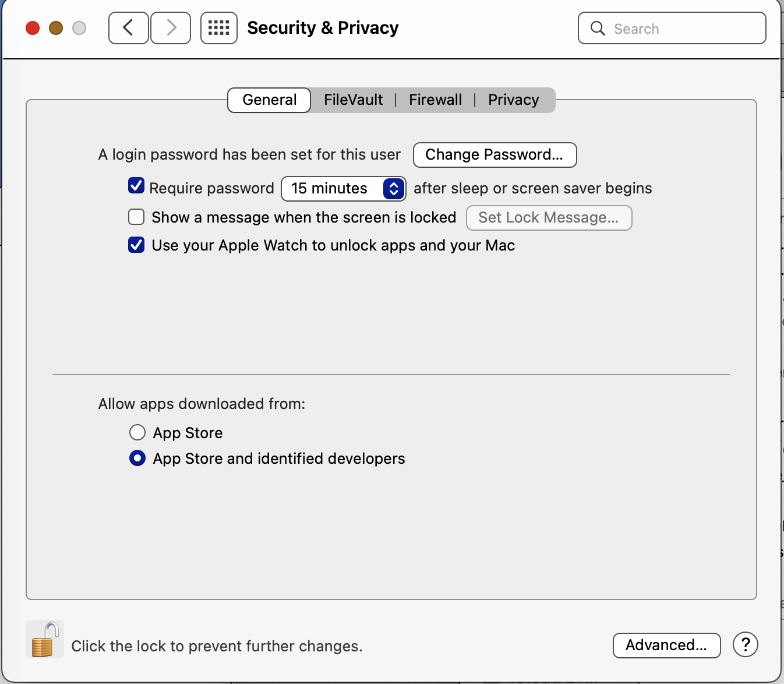Open the Firewall tab
This screenshot has height=684, width=784.
[x=435, y=100]
